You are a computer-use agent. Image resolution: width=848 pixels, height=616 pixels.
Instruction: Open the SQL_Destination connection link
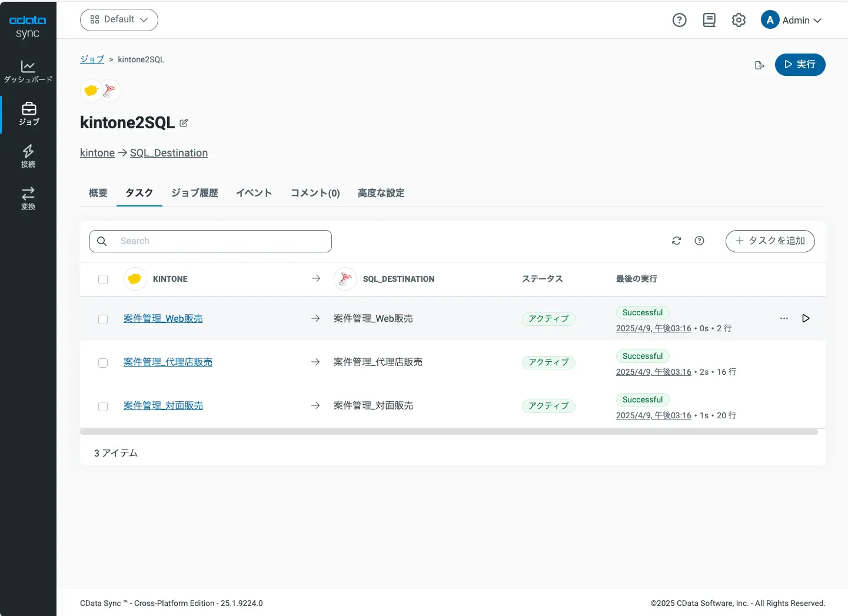pos(169,153)
